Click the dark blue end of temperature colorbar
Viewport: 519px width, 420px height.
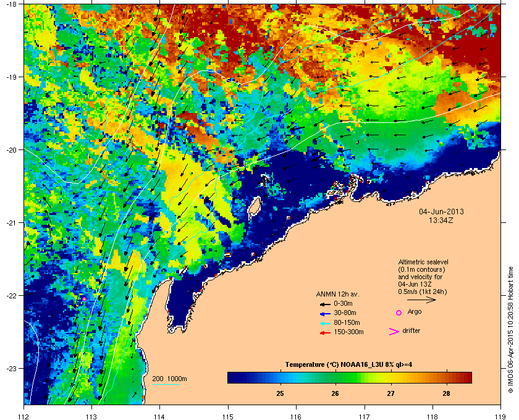(x=234, y=377)
